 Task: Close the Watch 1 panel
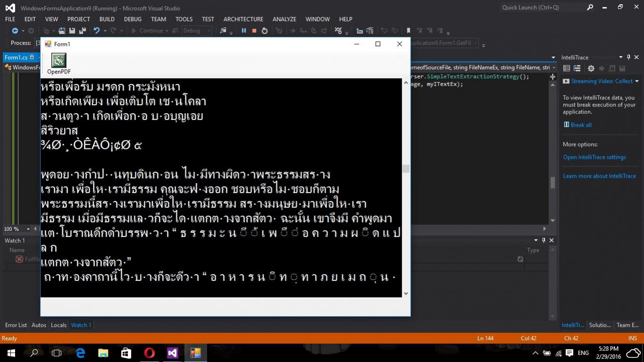[x=552, y=240]
